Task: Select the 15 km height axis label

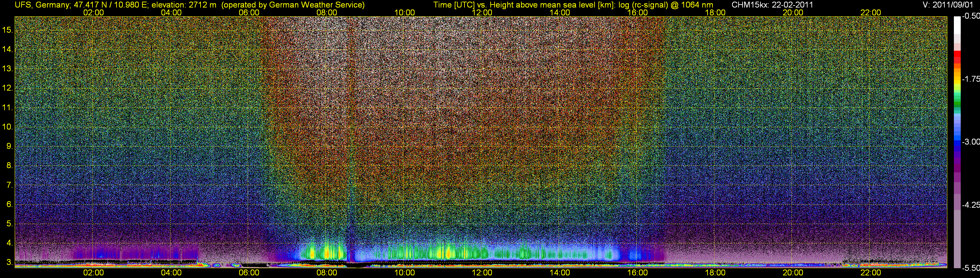Action: tap(8, 30)
